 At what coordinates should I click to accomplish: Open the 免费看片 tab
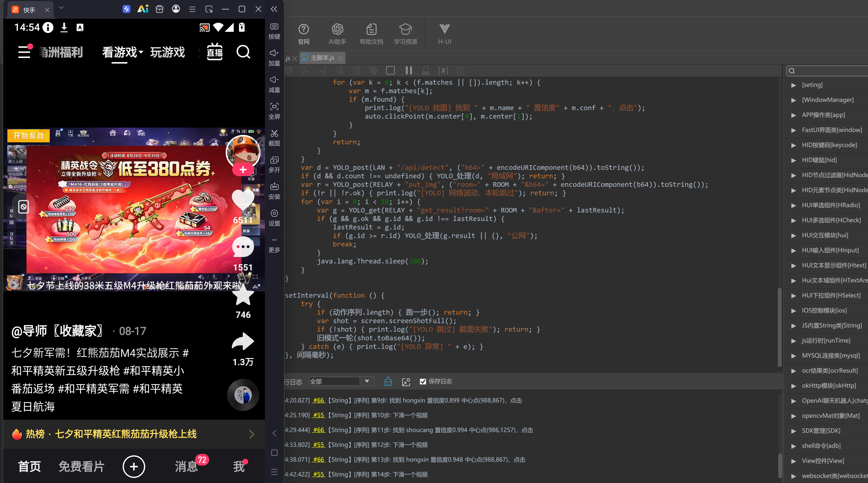[81, 467]
